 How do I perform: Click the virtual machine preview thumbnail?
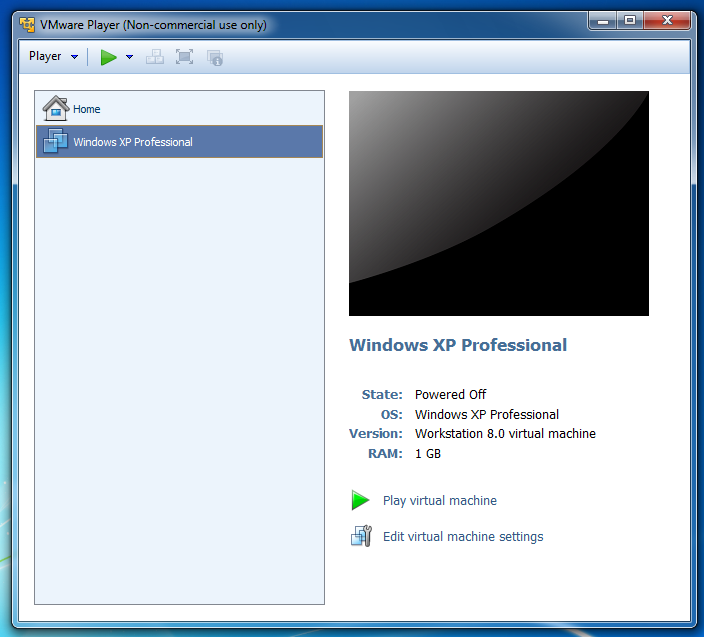[x=499, y=203]
